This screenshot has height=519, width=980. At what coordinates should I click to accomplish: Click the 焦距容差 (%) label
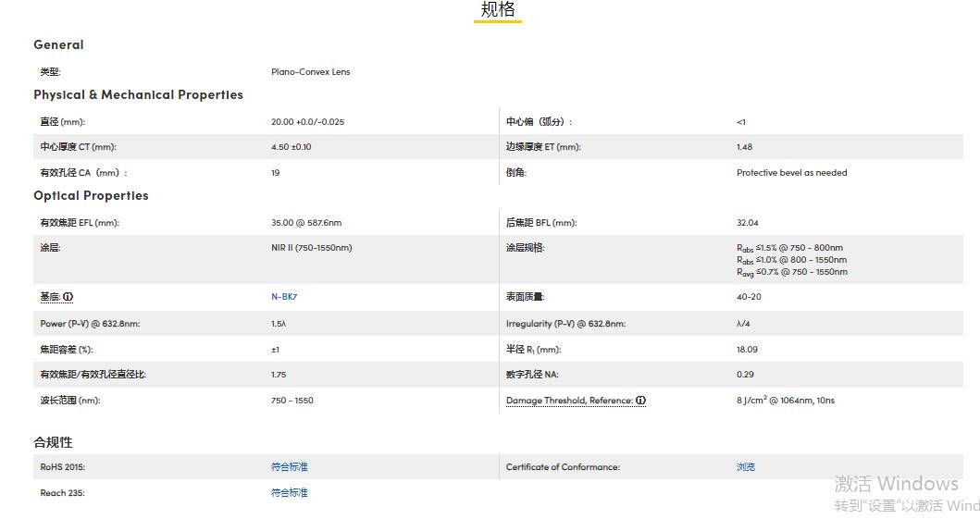pos(67,350)
